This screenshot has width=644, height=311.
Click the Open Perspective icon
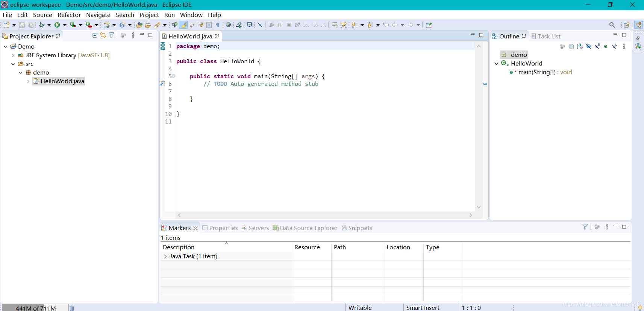[x=627, y=25]
